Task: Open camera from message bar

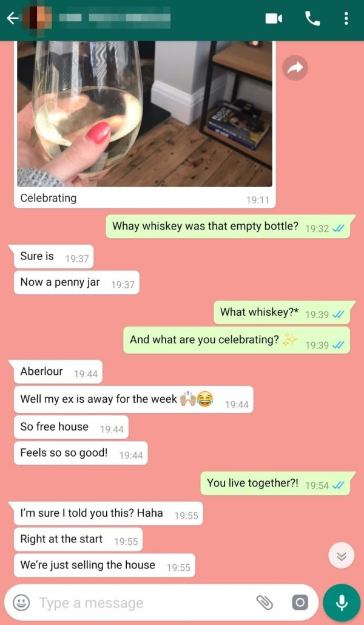Action: click(300, 603)
